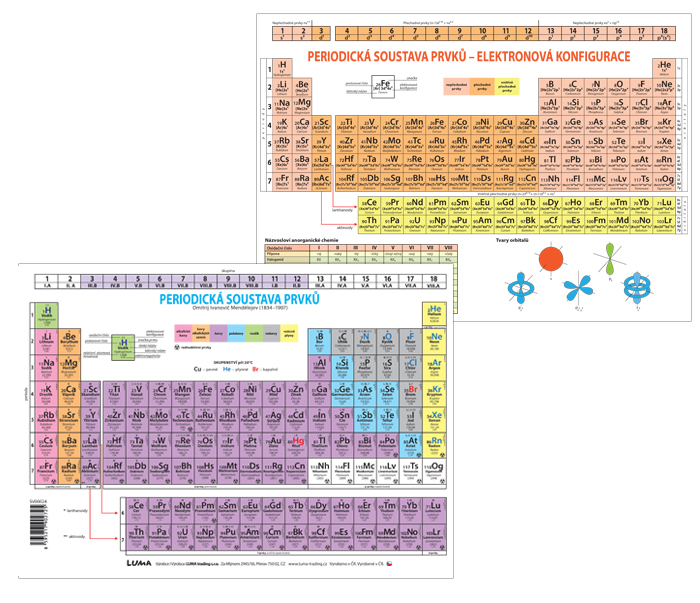Viewport: 700px width, 603px height.
Task: Click the green 'vodík' legend swatch
Action: tap(254, 333)
